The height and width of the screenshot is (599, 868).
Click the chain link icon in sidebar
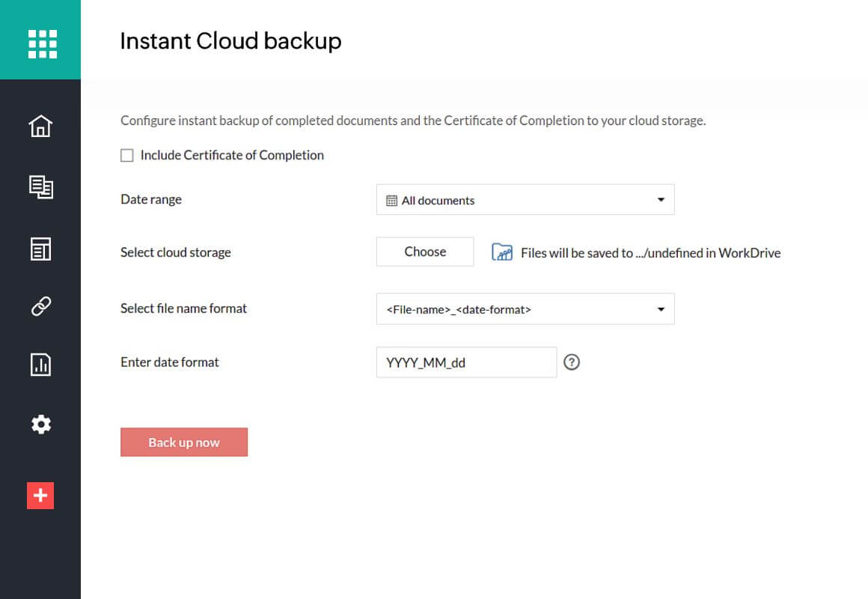coord(40,306)
